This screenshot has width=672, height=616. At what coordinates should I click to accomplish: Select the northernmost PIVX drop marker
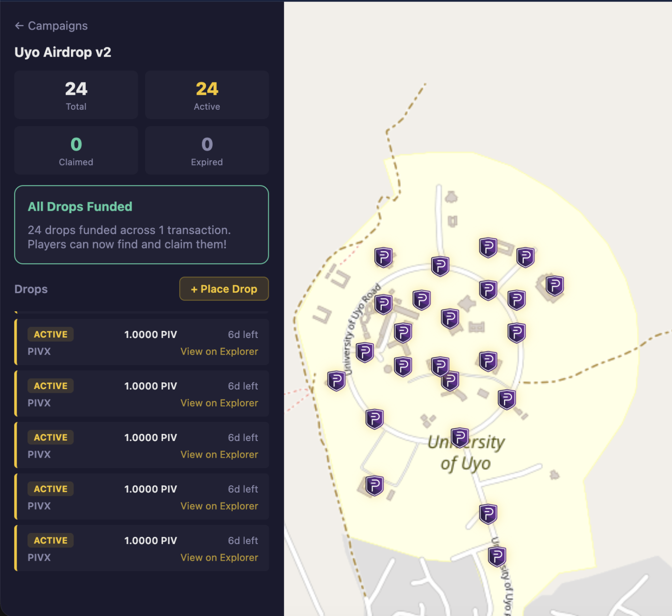point(488,247)
